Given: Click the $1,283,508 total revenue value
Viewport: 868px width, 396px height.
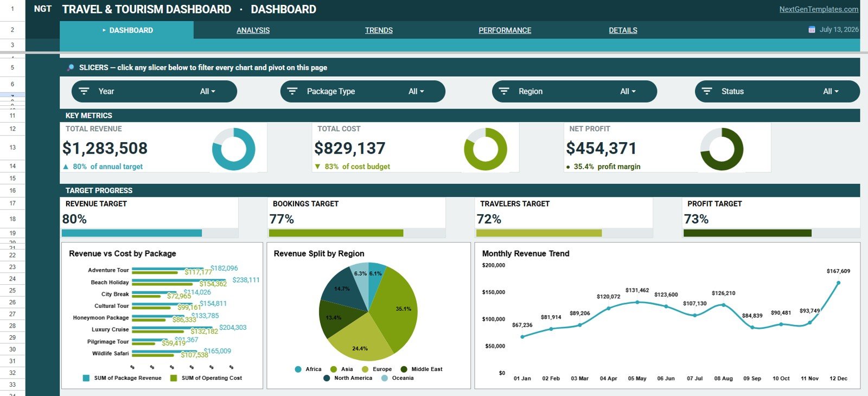Looking at the screenshot, I should 105,148.
